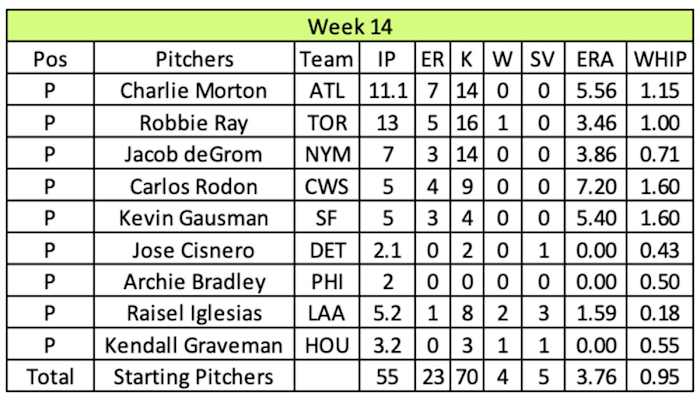The height and width of the screenshot is (400, 700).
Task: Select the HOU team cell
Action: coord(327,346)
